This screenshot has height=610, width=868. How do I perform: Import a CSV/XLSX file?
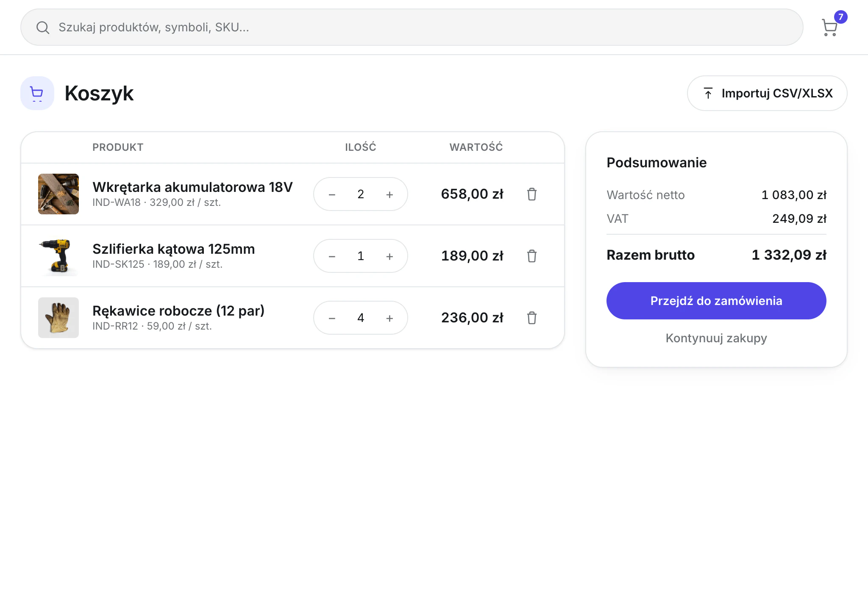767,93
